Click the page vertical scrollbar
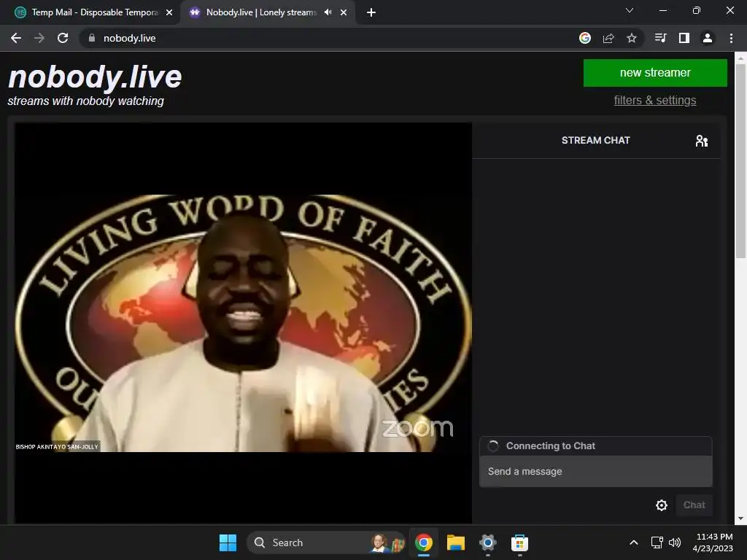747x560 pixels. [740, 161]
